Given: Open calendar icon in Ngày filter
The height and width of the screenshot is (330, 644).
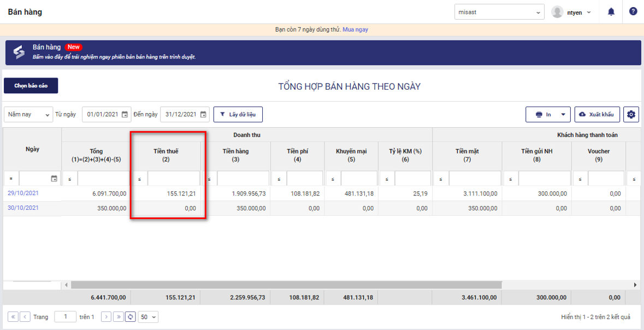Looking at the screenshot, I should point(54,179).
